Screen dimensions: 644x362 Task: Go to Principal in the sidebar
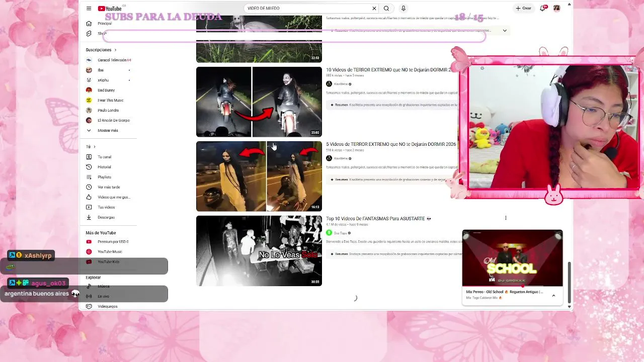click(105, 24)
